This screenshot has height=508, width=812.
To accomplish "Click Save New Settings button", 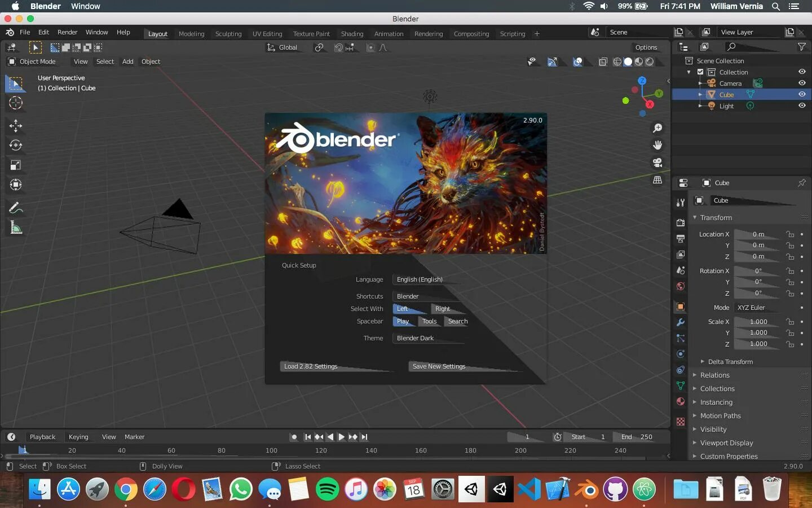I will tap(465, 366).
